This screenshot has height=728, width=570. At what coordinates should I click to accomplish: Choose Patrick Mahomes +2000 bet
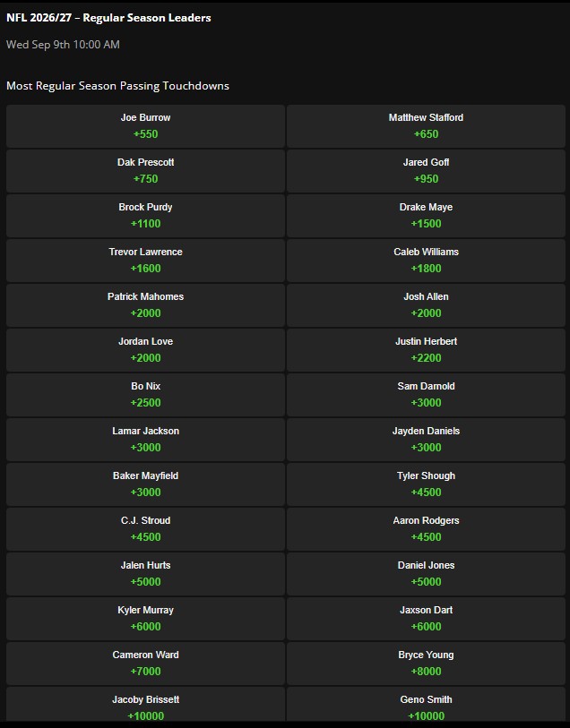(x=145, y=305)
